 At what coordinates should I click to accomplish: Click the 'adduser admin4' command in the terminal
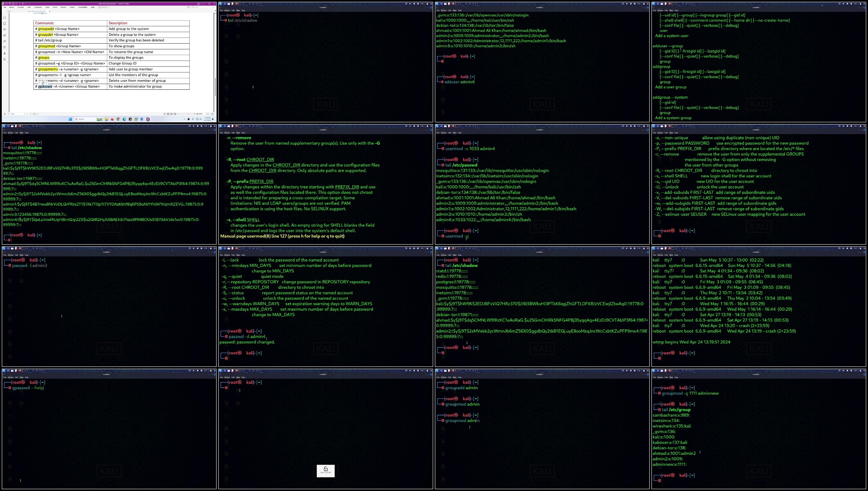click(x=459, y=82)
